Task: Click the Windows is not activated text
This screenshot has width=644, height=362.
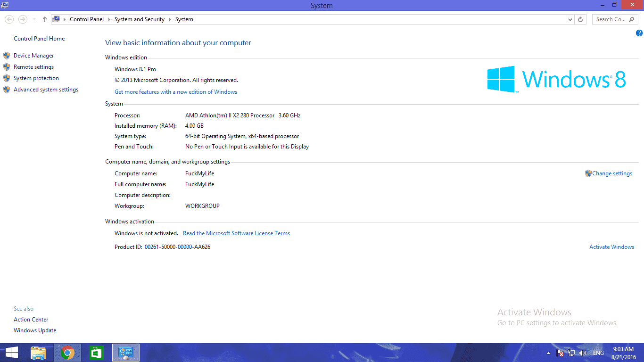Action: [146, 233]
